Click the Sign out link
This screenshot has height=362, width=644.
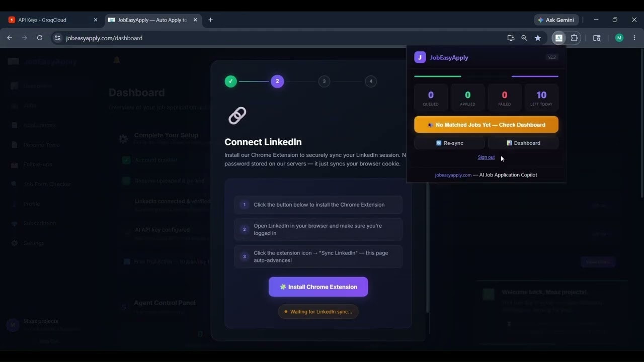click(486, 157)
